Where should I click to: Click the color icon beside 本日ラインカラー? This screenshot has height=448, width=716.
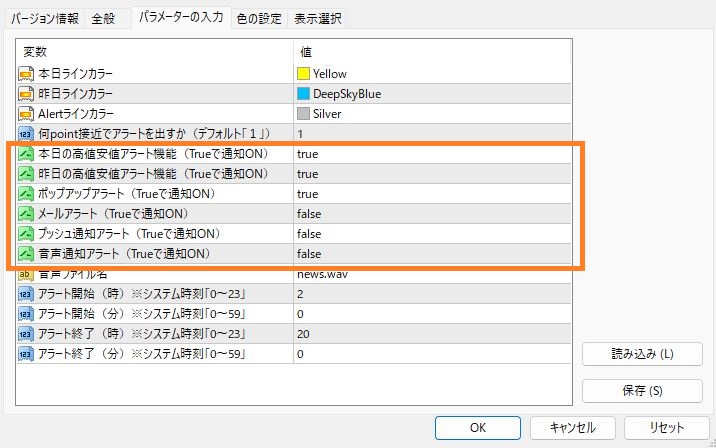(26, 74)
